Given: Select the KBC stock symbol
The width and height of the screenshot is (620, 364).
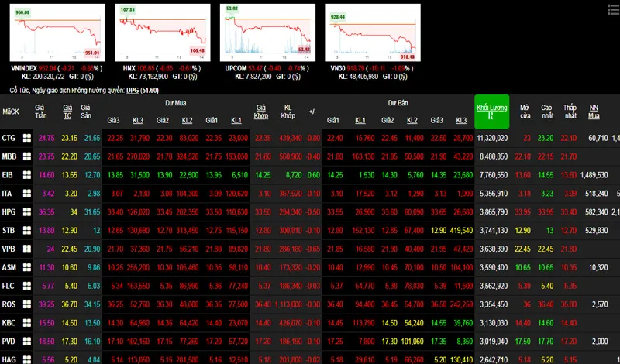Looking at the screenshot, I should [9, 322].
